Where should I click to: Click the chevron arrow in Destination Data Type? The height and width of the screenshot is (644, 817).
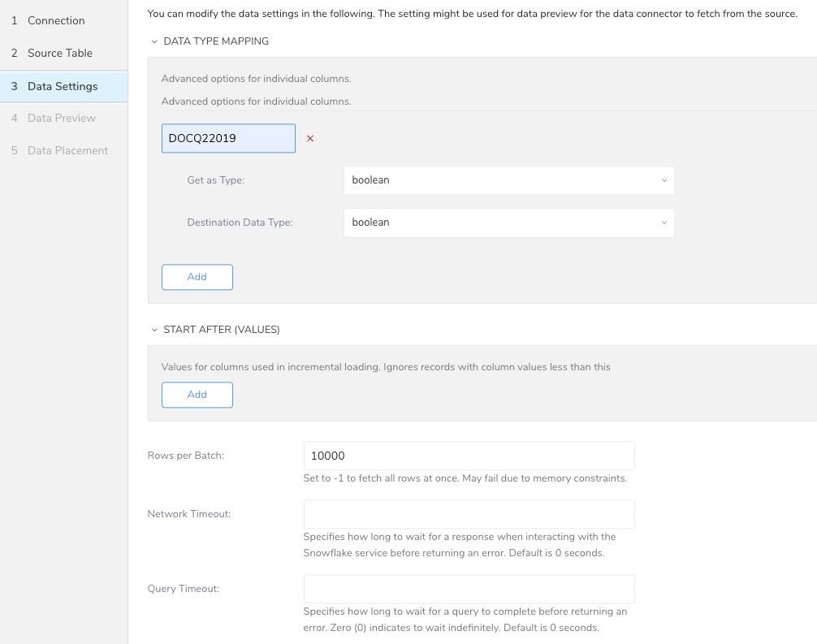[x=664, y=223]
